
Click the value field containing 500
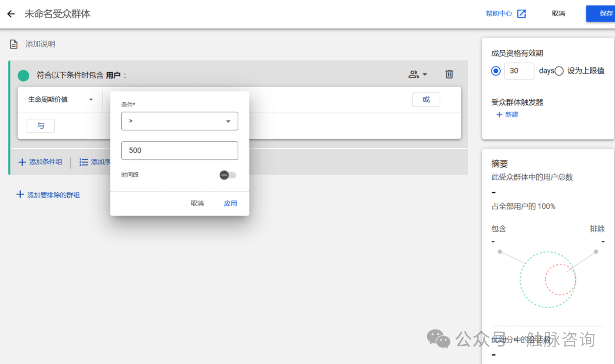click(180, 150)
